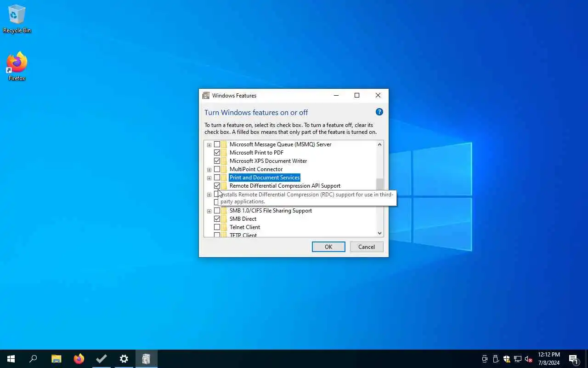Check the MultiPoint Connector box
The height and width of the screenshot is (368, 588).
coord(217,169)
